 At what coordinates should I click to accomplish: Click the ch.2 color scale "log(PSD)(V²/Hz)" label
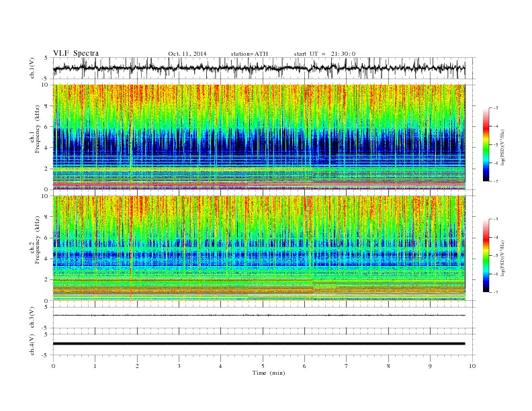point(503,258)
